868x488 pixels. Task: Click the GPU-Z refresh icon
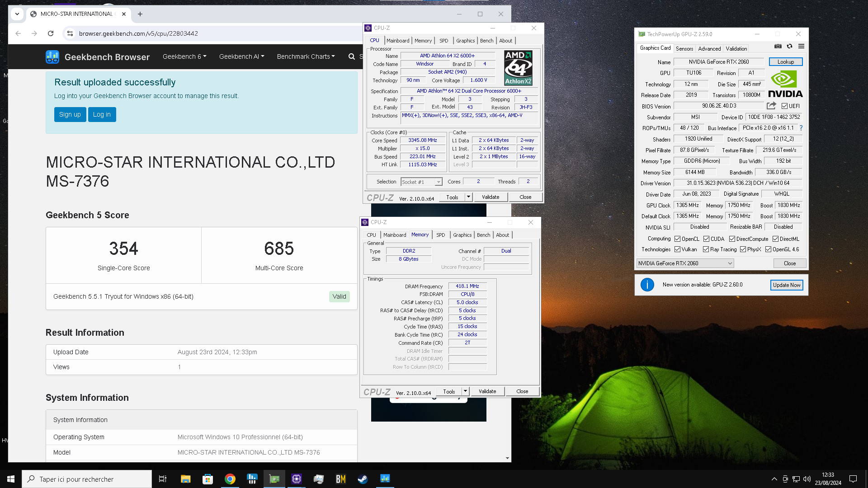(789, 46)
